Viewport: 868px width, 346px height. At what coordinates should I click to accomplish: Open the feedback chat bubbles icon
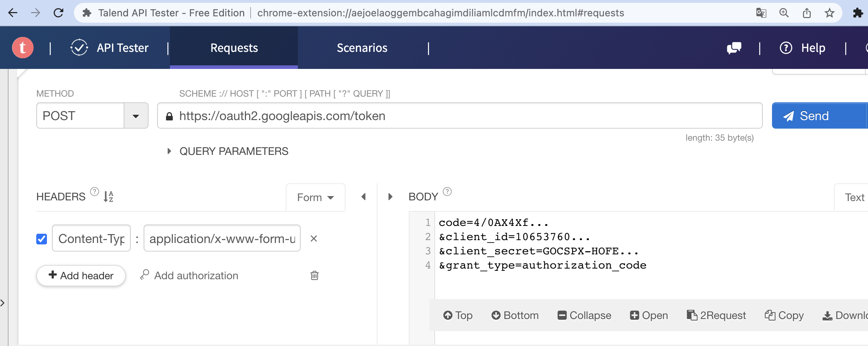tap(734, 48)
